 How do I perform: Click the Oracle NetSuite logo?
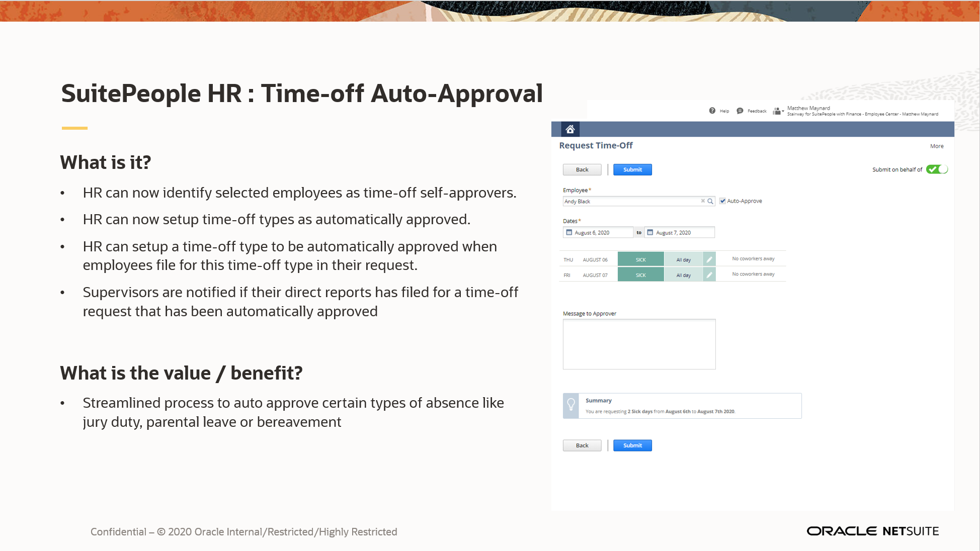pyautogui.click(x=872, y=531)
